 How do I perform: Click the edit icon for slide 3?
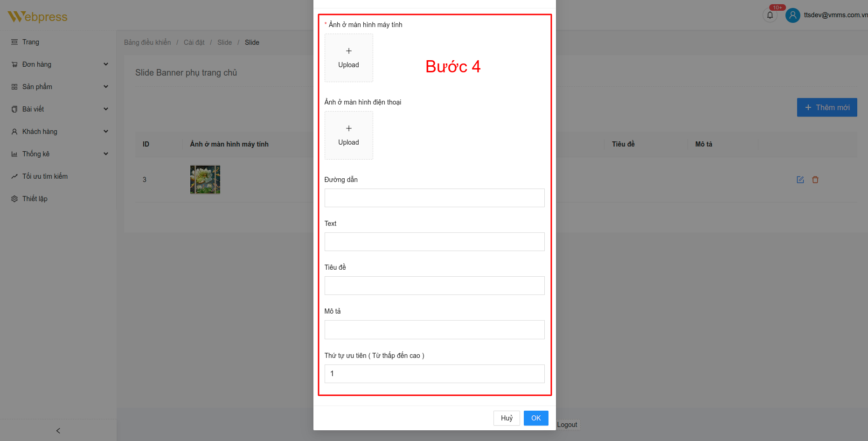click(x=800, y=180)
